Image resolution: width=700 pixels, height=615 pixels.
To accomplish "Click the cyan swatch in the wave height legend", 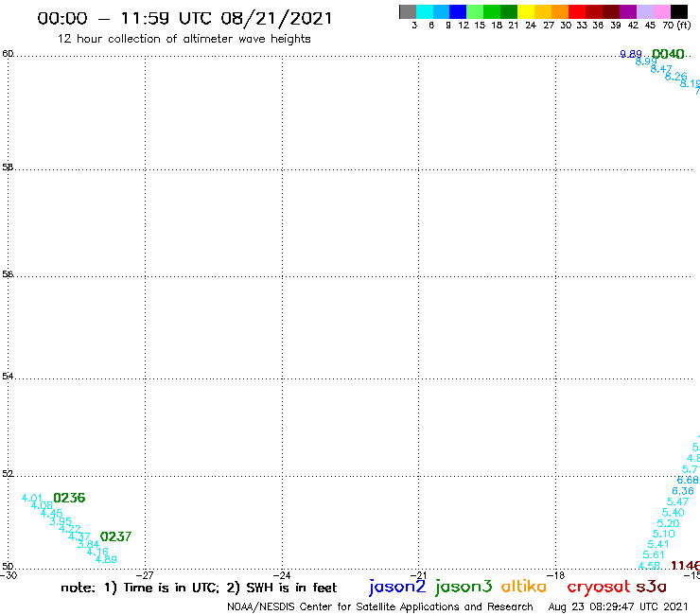I will click(425, 11).
